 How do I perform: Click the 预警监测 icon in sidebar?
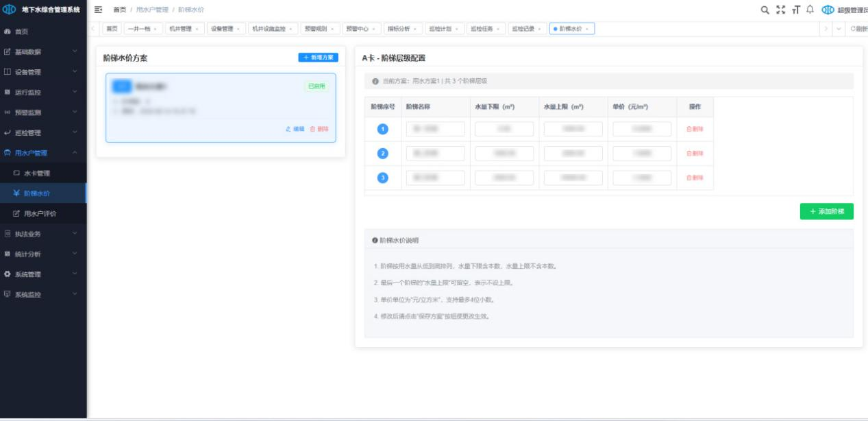[7, 112]
